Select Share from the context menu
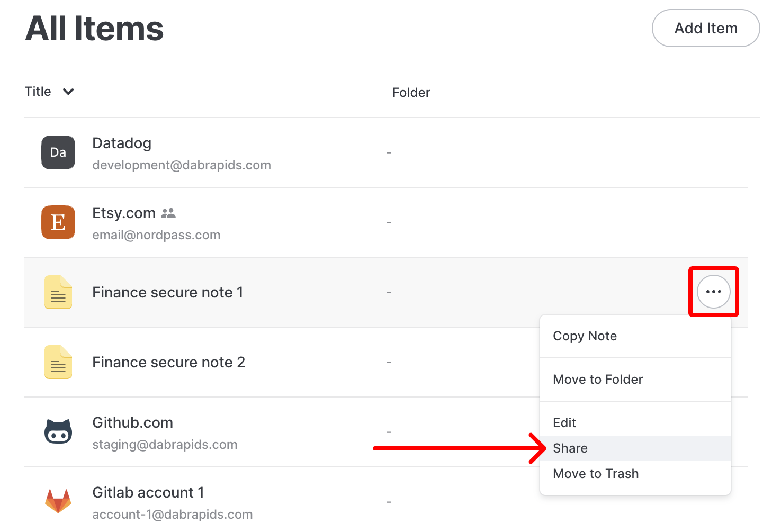 point(570,448)
